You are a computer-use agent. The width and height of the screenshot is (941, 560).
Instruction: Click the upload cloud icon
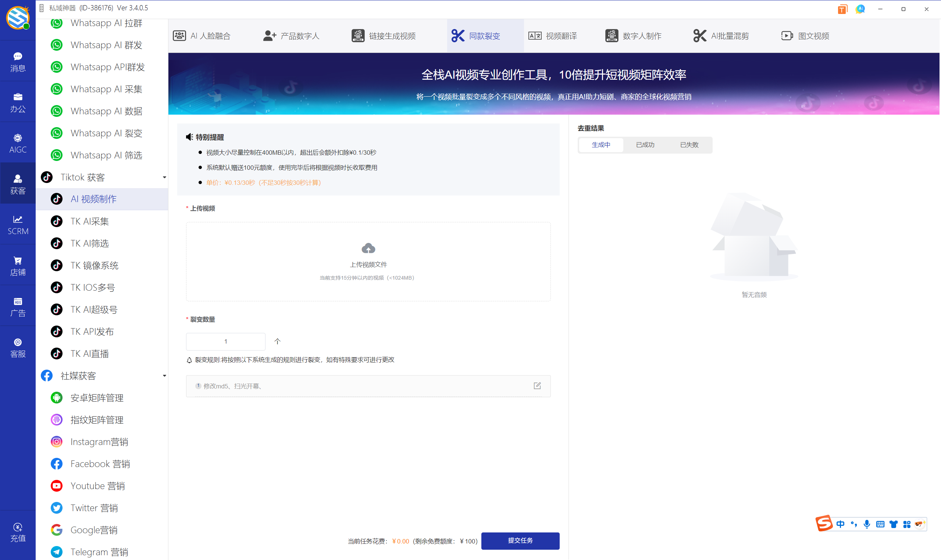click(x=368, y=249)
